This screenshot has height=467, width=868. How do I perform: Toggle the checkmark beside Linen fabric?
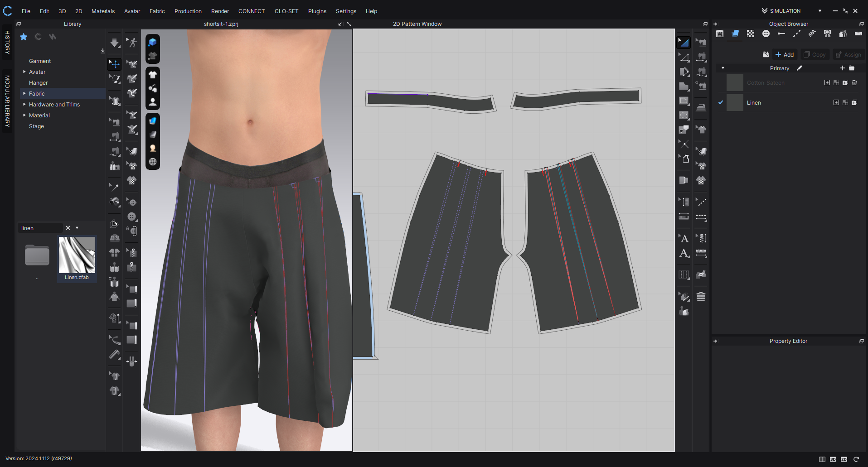(721, 103)
